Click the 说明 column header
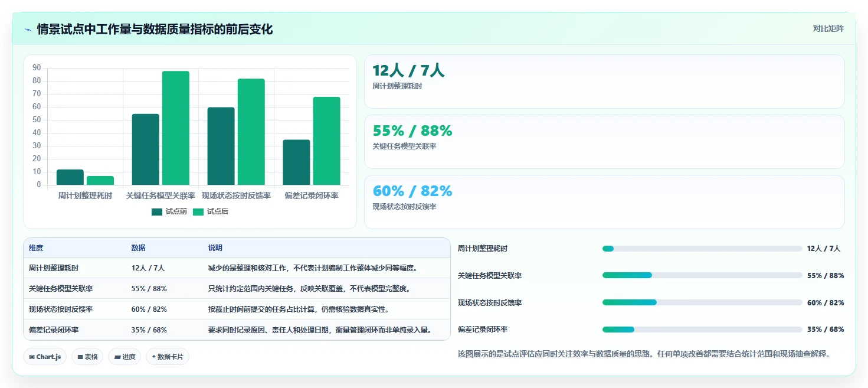Image resolution: width=868 pixels, height=388 pixels. point(215,248)
